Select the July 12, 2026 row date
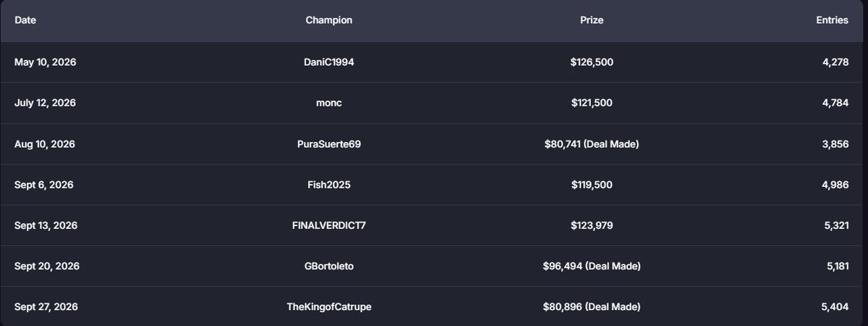 click(x=45, y=103)
